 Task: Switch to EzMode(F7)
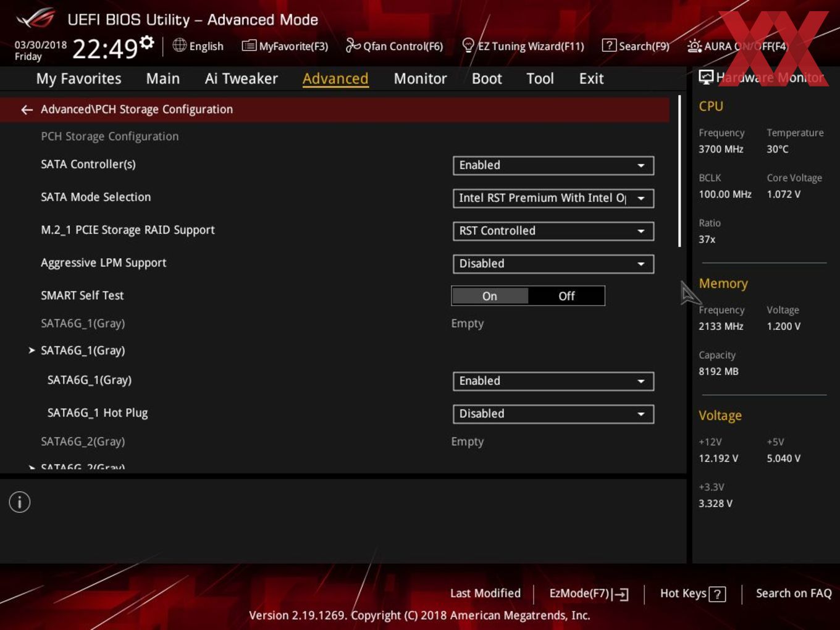pyautogui.click(x=589, y=594)
